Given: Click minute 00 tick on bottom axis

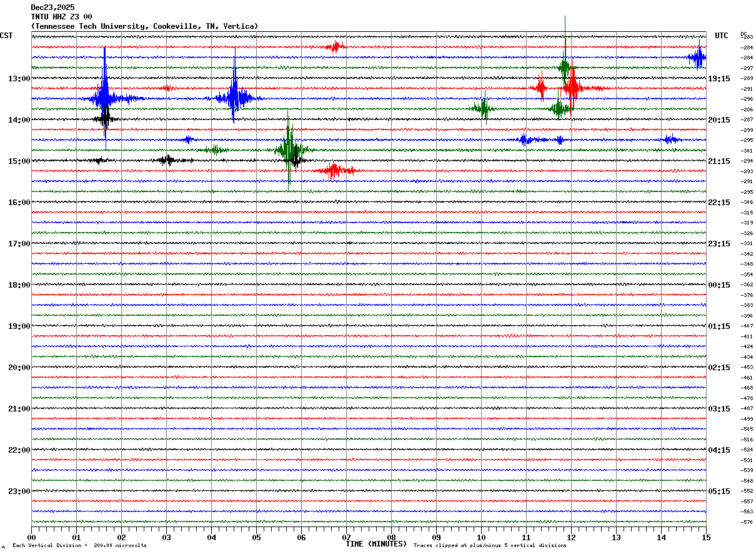Looking at the screenshot, I should [31, 537].
